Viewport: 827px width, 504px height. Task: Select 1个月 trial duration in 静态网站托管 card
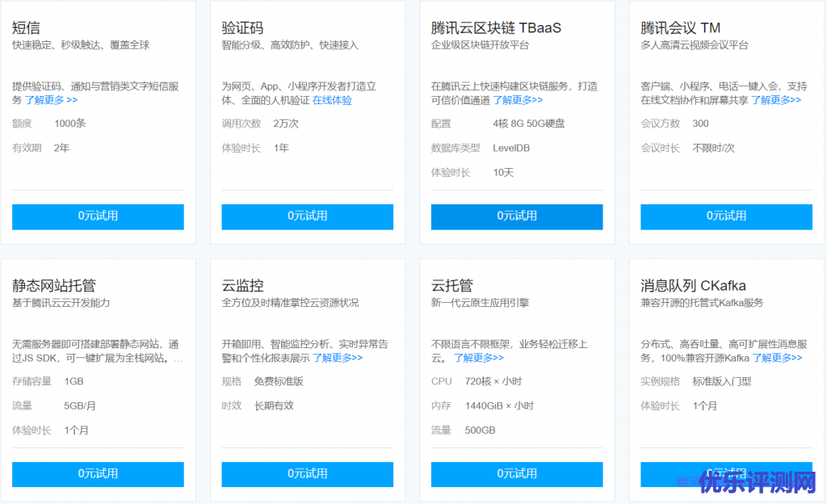click(77, 430)
